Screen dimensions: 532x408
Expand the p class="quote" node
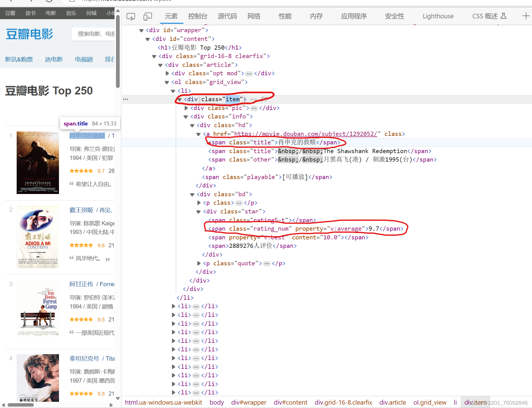(x=199, y=263)
